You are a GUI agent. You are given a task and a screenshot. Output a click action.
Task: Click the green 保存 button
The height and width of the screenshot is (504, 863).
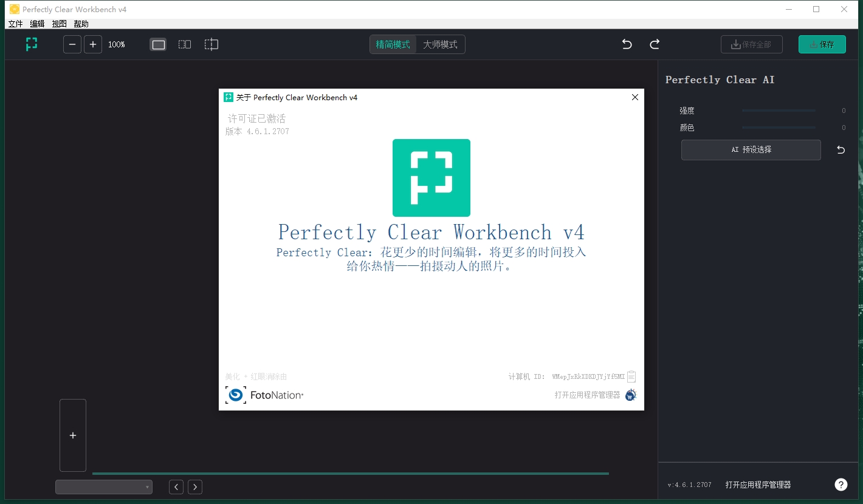pyautogui.click(x=822, y=44)
